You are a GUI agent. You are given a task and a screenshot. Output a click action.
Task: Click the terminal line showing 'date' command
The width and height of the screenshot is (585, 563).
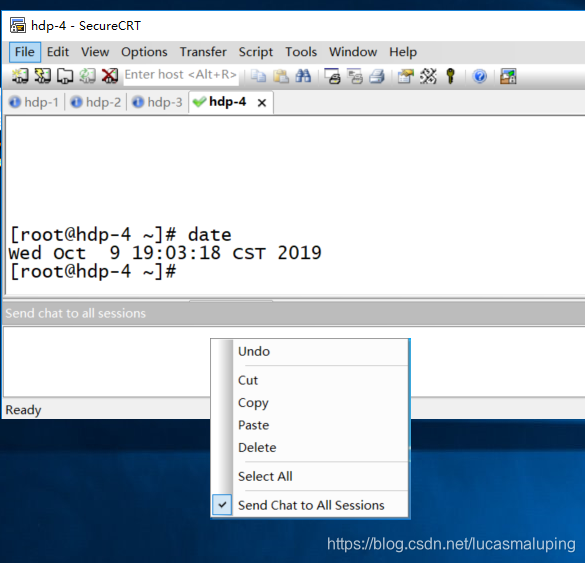point(120,235)
